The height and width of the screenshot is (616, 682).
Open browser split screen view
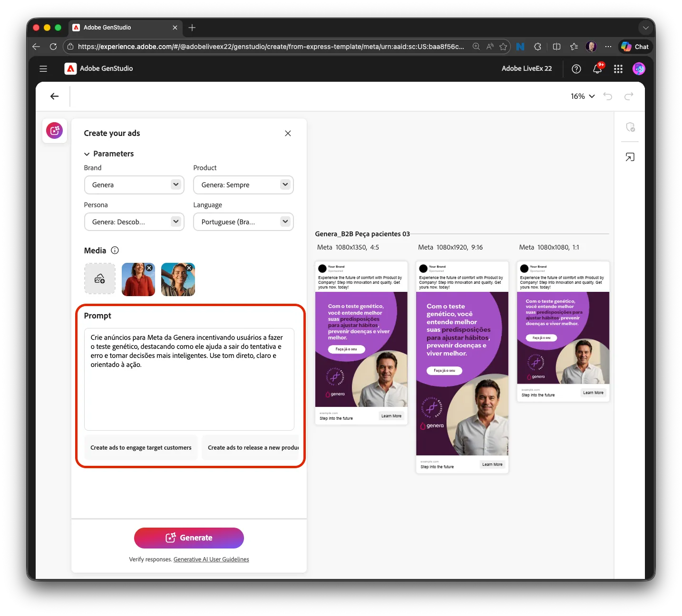pos(556,47)
